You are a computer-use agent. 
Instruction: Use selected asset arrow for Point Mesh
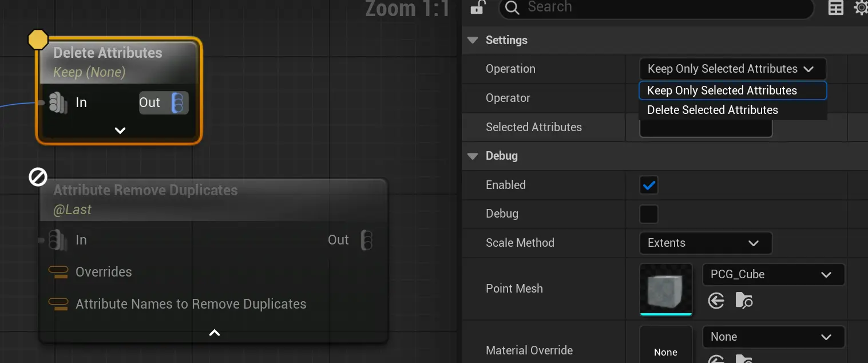click(x=716, y=301)
